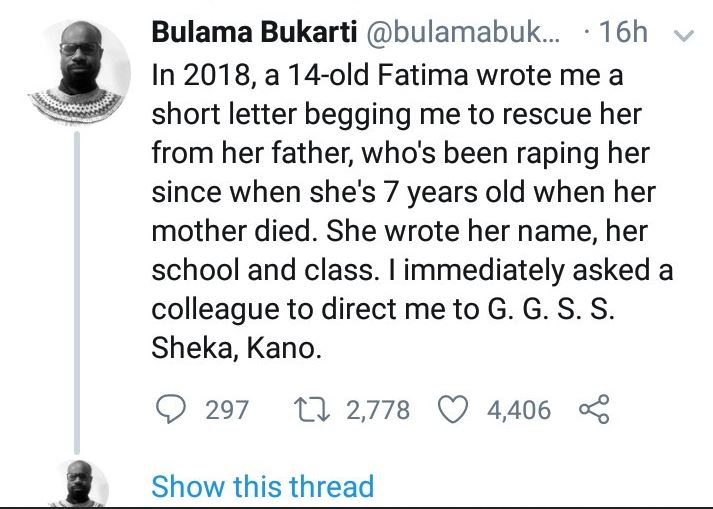This screenshot has width=713, height=509.
Task: Show this thread
Action: point(262,487)
